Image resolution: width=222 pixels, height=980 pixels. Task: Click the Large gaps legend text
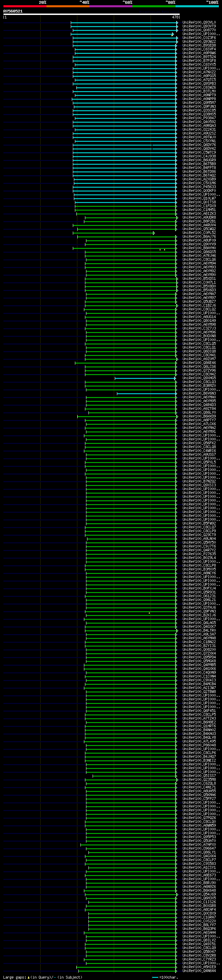(x=43, y=977)
